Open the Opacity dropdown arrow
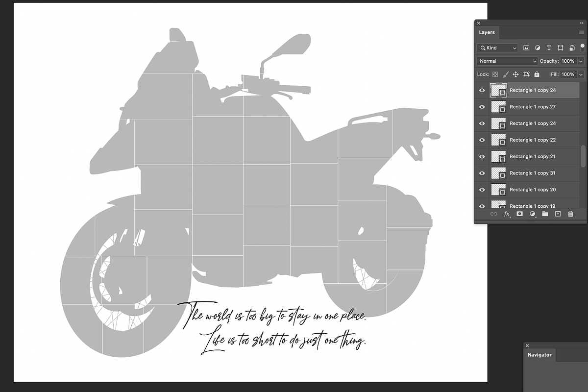This screenshot has width=588, height=392. point(581,61)
